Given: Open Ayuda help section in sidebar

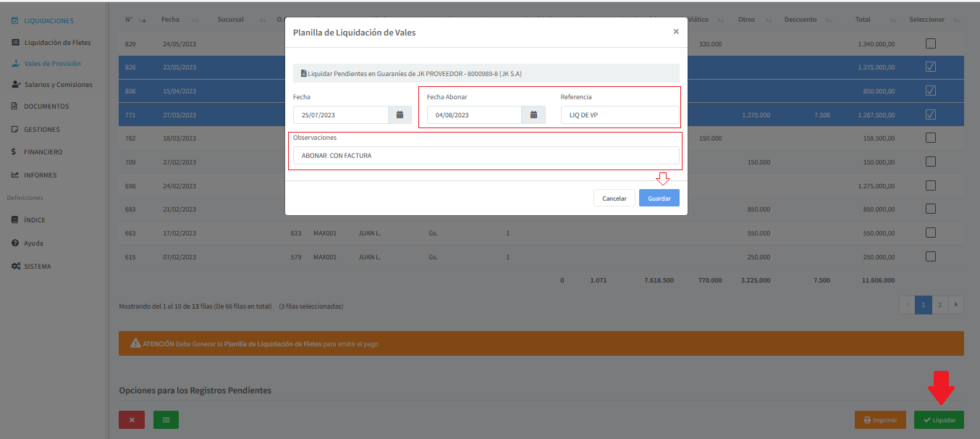Looking at the screenshot, I should [33, 243].
